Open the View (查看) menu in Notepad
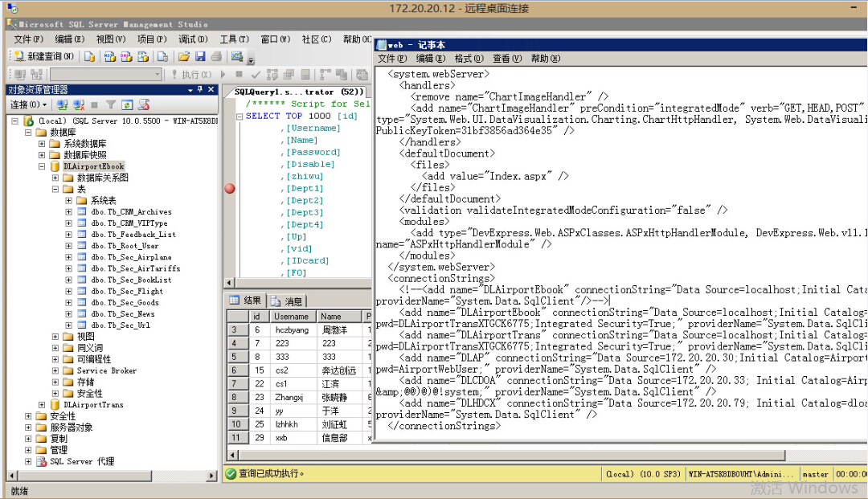868x499 pixels. click(507, 59)
